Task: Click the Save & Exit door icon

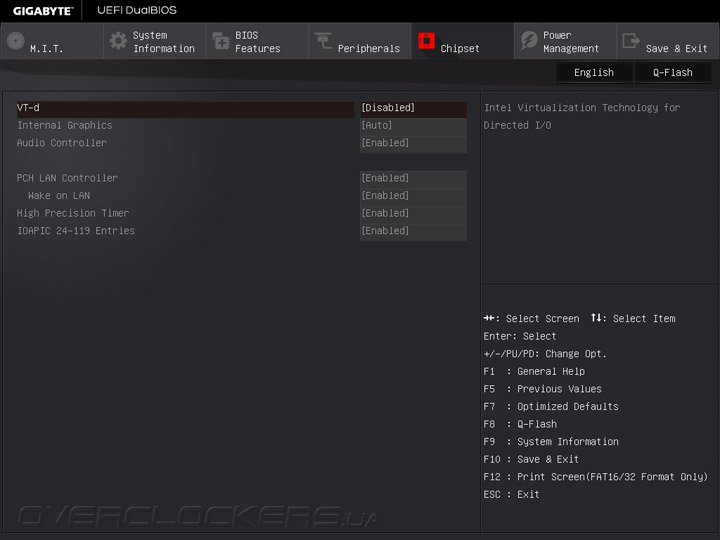Action: 631,41
